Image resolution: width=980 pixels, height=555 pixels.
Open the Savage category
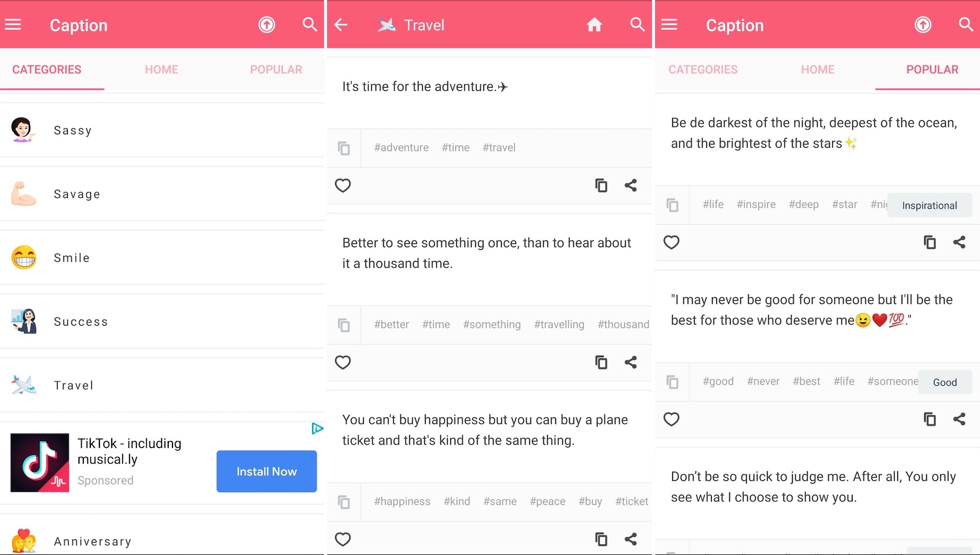coord(77,194)
